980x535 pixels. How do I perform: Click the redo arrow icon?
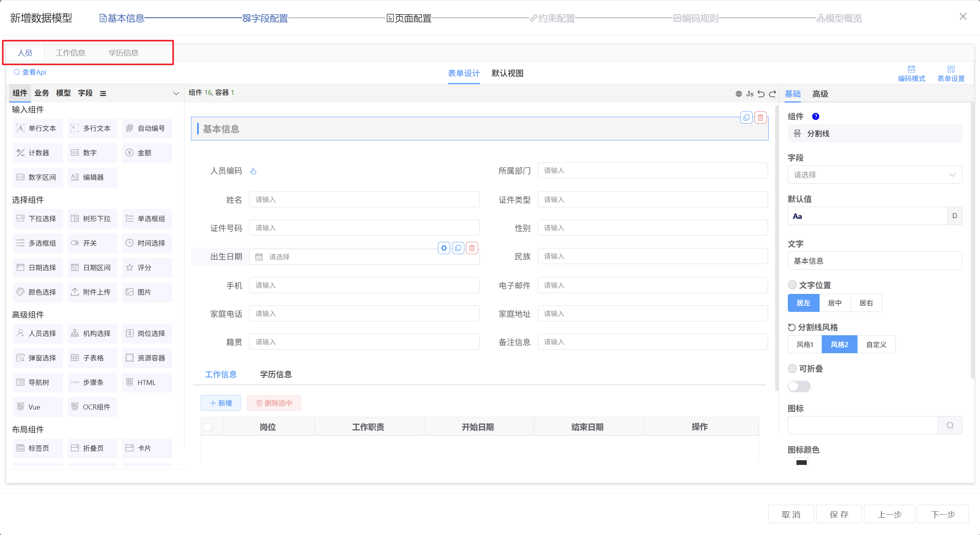773,94
